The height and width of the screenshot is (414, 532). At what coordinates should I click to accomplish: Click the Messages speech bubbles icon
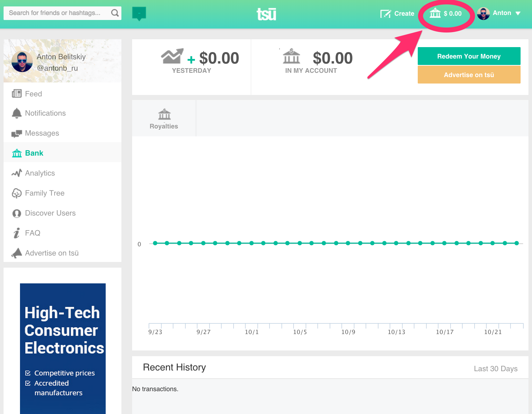coord(16,133)
